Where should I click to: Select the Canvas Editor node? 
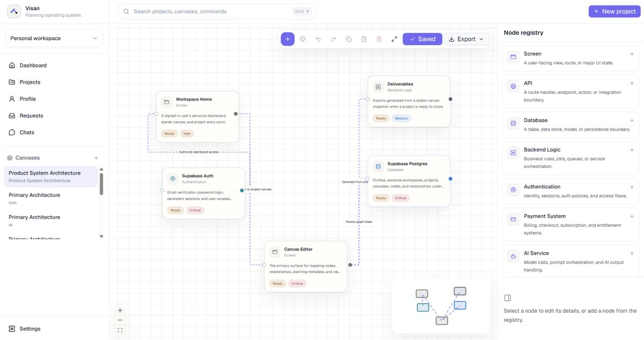click(x=305, y=267)
